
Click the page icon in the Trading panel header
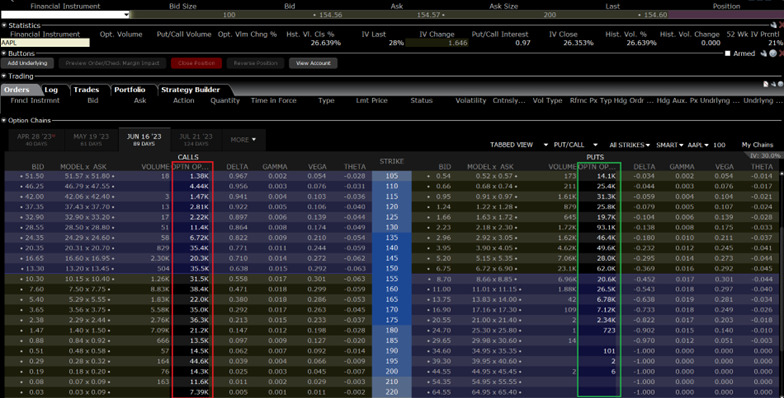coord(766,84)
